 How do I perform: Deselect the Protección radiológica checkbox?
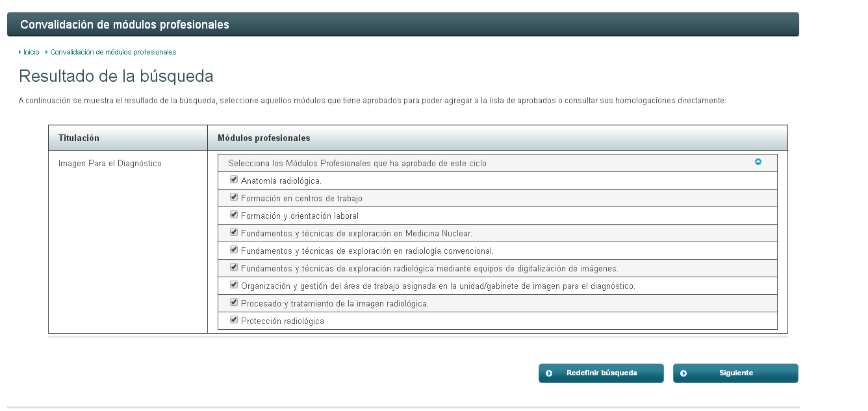point(234,320)
